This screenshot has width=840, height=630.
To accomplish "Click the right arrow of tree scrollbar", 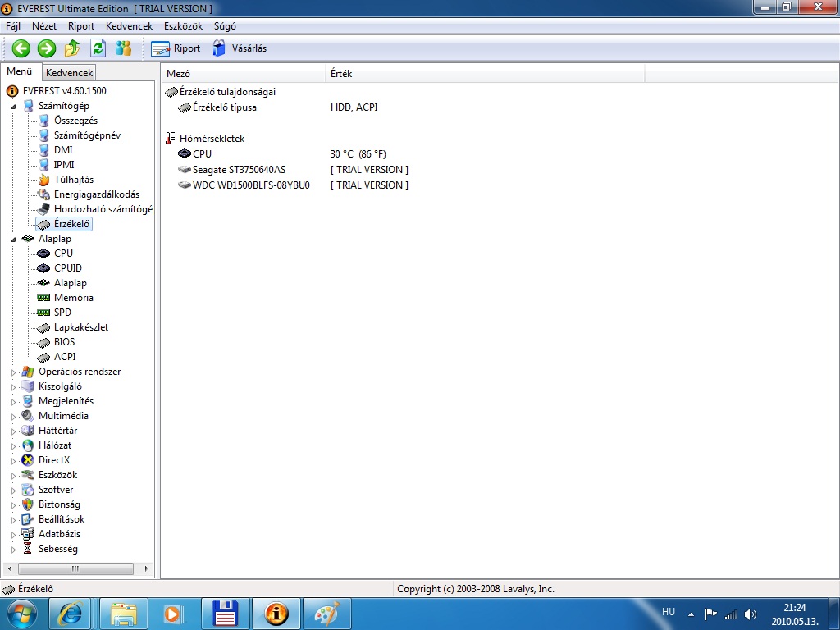I will (146, 568).
